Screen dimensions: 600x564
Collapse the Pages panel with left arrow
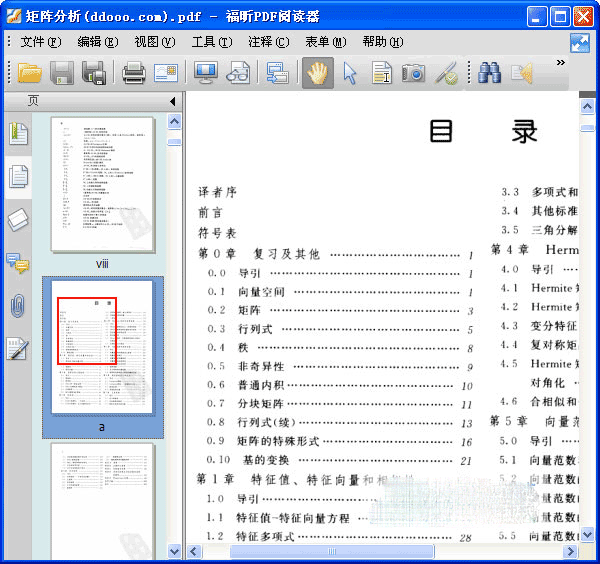(x=173, y=101)
